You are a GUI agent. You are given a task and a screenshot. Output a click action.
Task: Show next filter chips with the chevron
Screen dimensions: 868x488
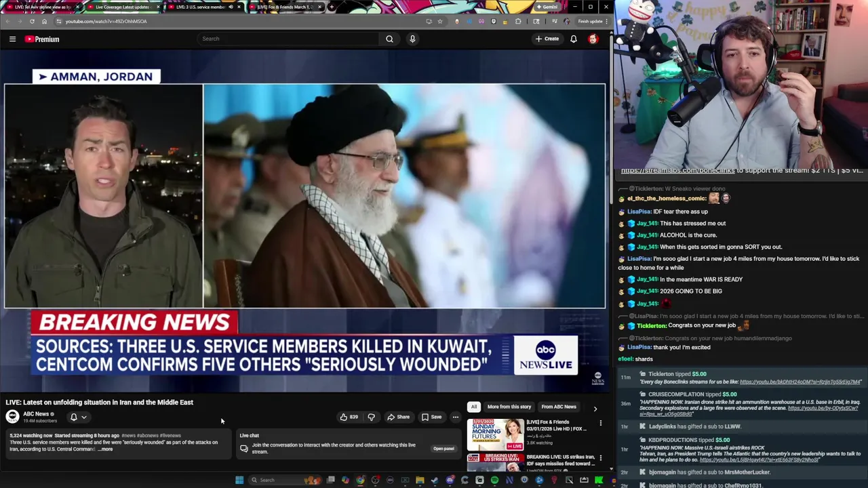click(595, 409)
